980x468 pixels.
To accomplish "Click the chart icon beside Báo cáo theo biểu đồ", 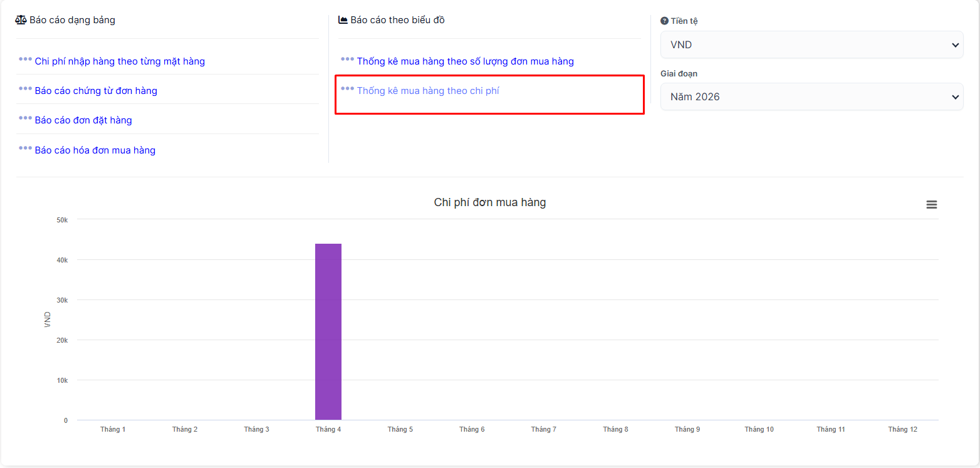I will (x=343, y=20).
